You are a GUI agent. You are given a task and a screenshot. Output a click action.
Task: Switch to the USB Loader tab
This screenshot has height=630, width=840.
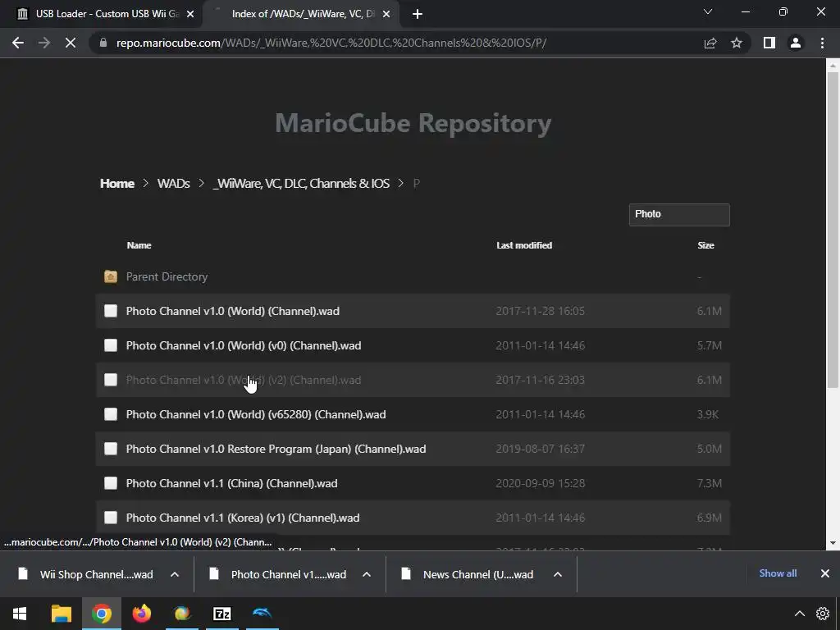tap(100, 14)
